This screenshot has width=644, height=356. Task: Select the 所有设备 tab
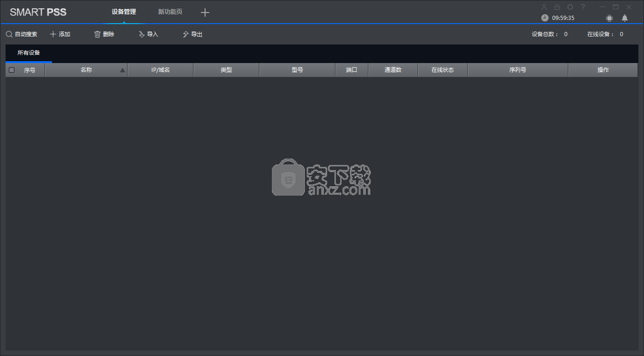click(x=29, y=53)
